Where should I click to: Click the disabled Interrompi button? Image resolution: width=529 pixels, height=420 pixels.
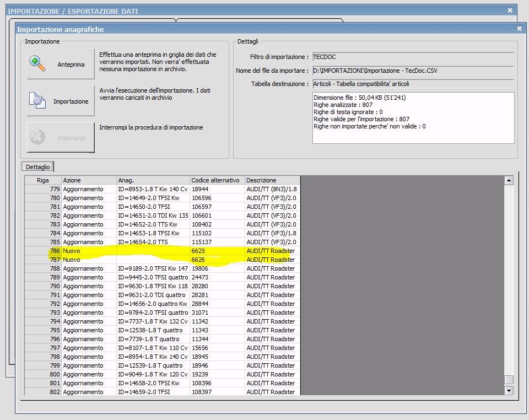click(x=61, y=138)
